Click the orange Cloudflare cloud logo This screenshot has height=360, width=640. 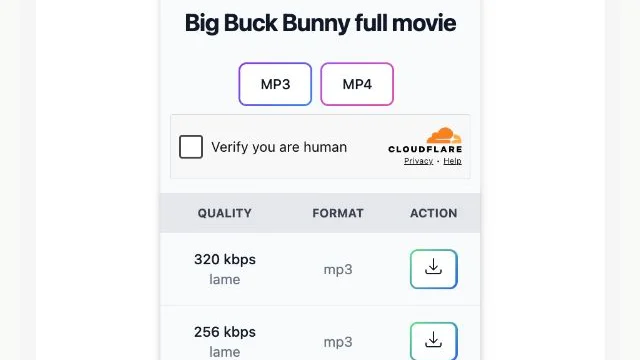[444, 135]
